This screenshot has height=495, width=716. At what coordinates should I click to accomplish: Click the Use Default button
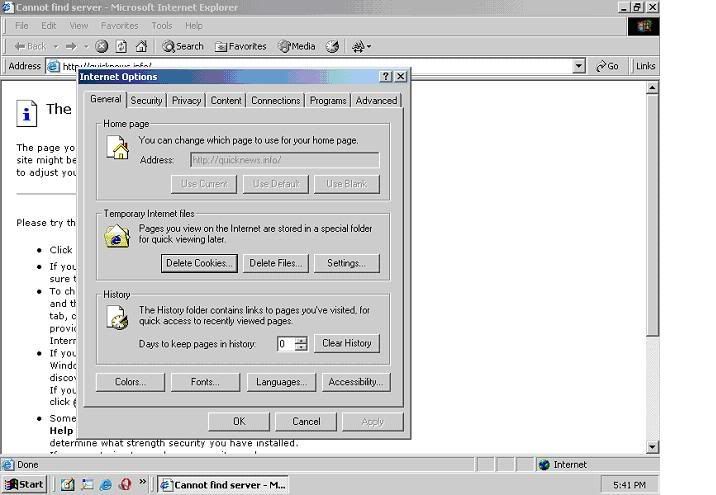click(275, 184)
